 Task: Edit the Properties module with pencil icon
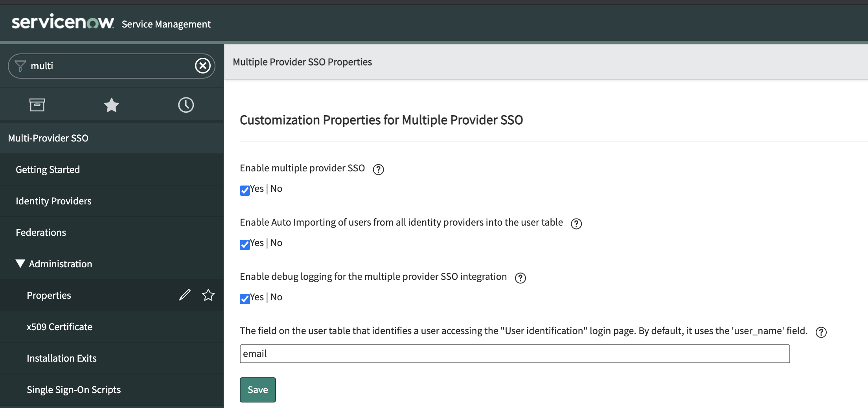pos(184,295)
